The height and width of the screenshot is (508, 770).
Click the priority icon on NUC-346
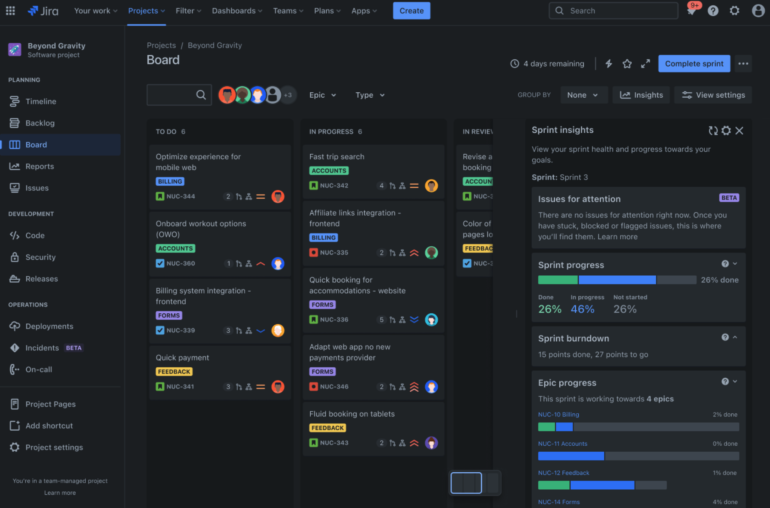(414, 387)
